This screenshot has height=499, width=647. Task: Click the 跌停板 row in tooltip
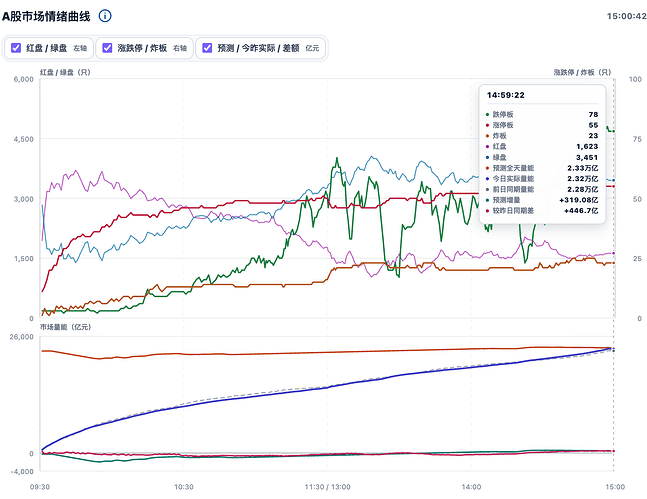coord(542,114)
